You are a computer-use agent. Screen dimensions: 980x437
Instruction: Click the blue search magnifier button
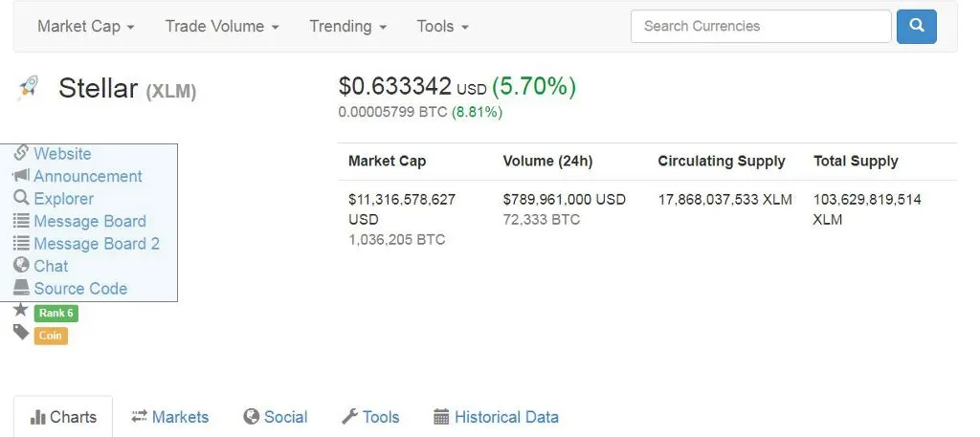916,26
